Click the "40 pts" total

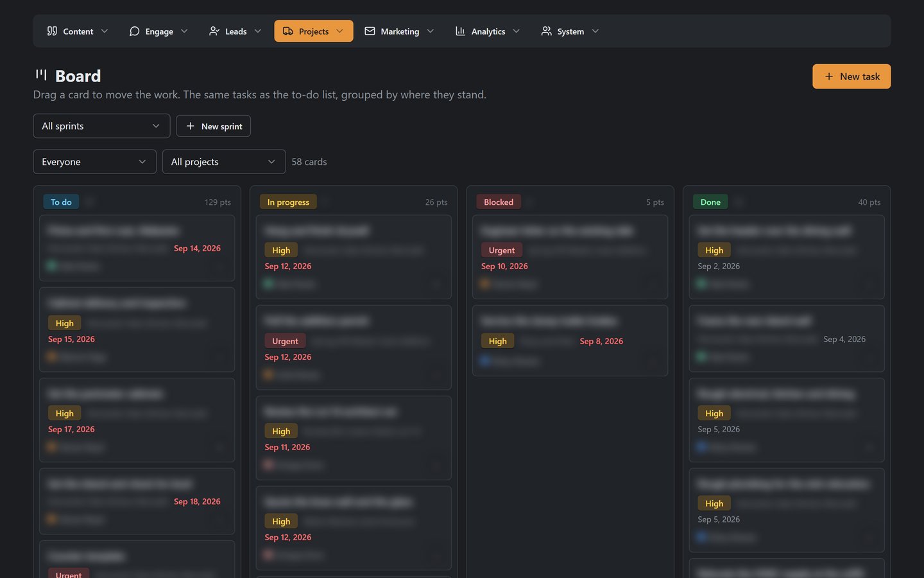(x=869, y=202)
